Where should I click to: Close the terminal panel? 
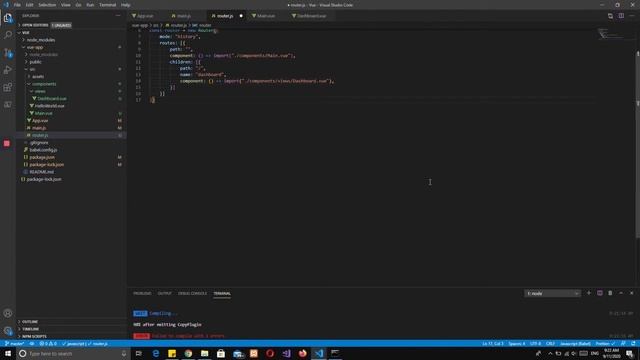(631, 293)
